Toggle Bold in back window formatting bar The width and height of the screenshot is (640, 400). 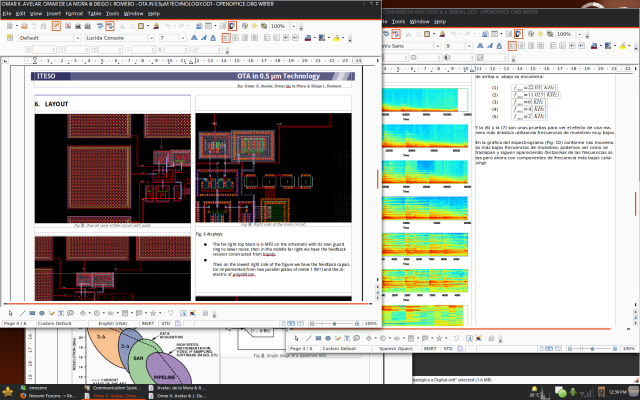(480, 46)
